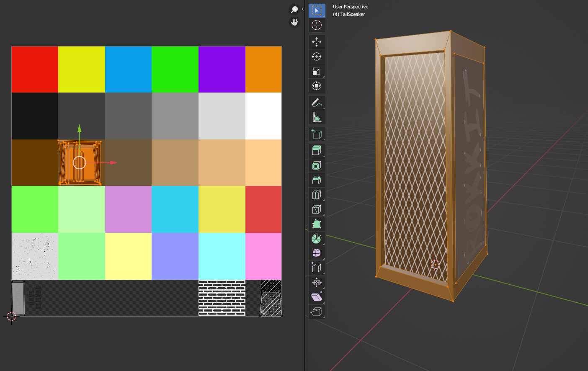Click the periwinkle blue palette swatch
Screen dimensions: 588x371
tap(175, 256)
